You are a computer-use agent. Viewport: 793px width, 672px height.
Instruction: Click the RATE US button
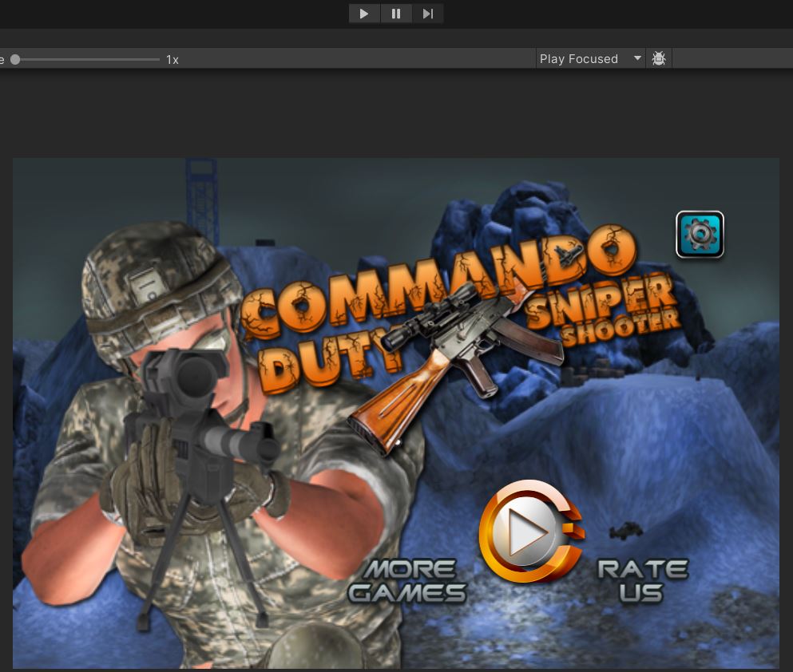(642, 581)
